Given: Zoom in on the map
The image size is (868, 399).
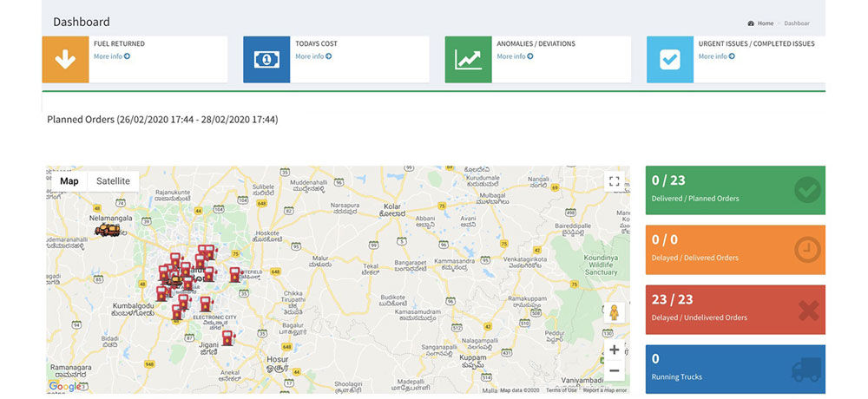Looking at the screenshot, I should click(615, 350).
